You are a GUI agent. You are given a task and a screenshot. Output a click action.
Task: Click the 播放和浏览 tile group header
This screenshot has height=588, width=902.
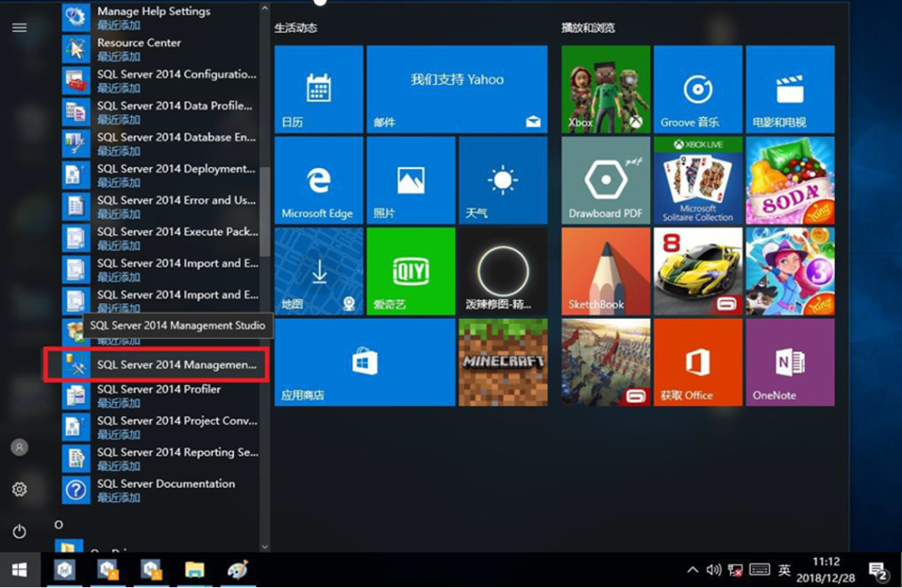coord(588,28)
